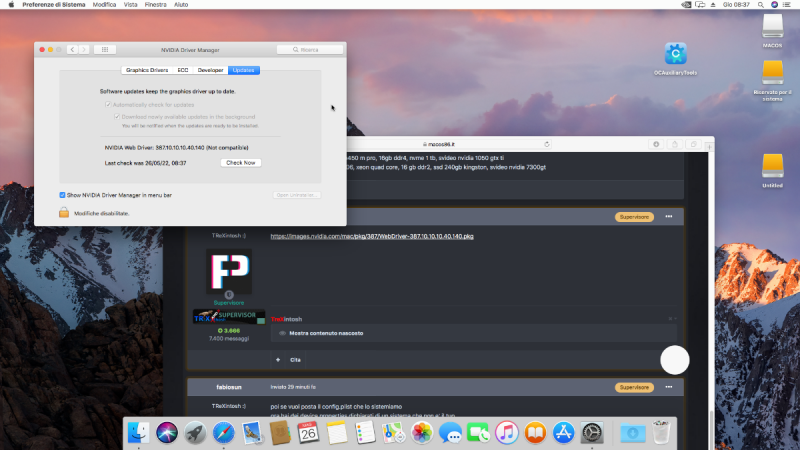Image resolution: width=800 pixels, height=450 pixels.
Task: Open Finder from the dock
Action: pyautogui.click(x=138, y=433)
